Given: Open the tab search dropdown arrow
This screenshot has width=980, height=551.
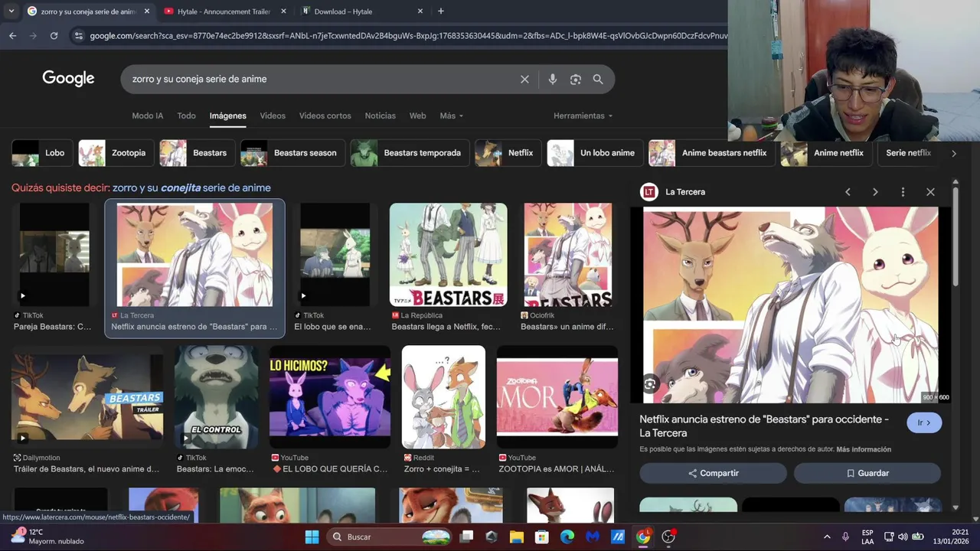Looking at the screenshot, I should point(11,11).
